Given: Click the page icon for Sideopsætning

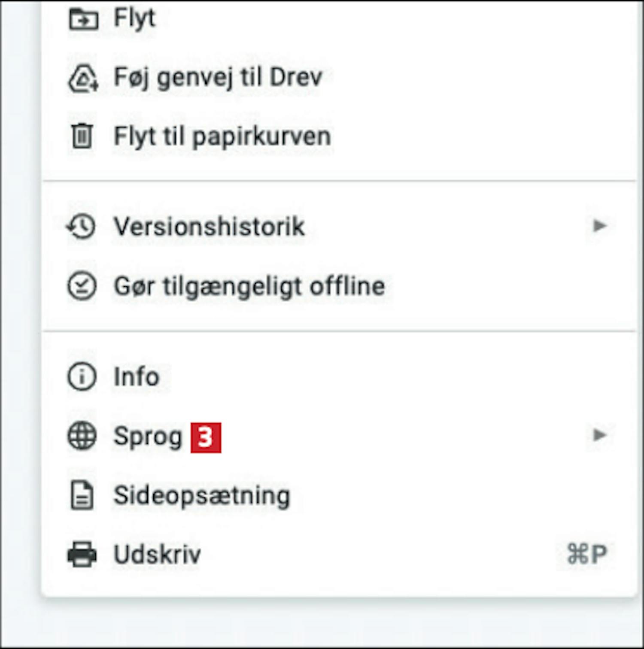Looking at the screenshot, I should pos(82,495).
